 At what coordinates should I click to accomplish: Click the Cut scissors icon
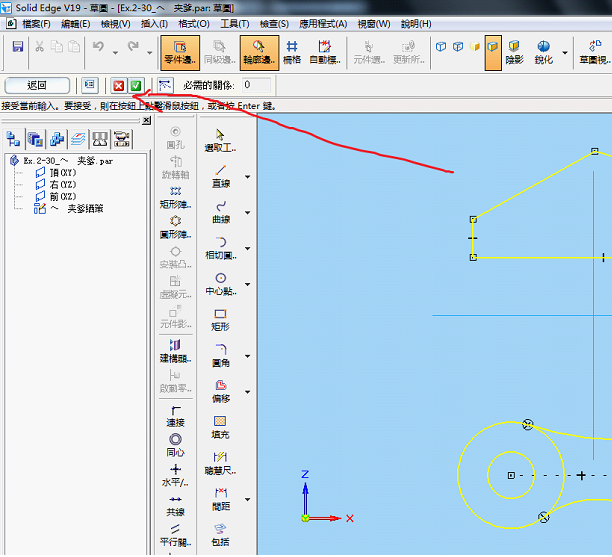[39, 46]
